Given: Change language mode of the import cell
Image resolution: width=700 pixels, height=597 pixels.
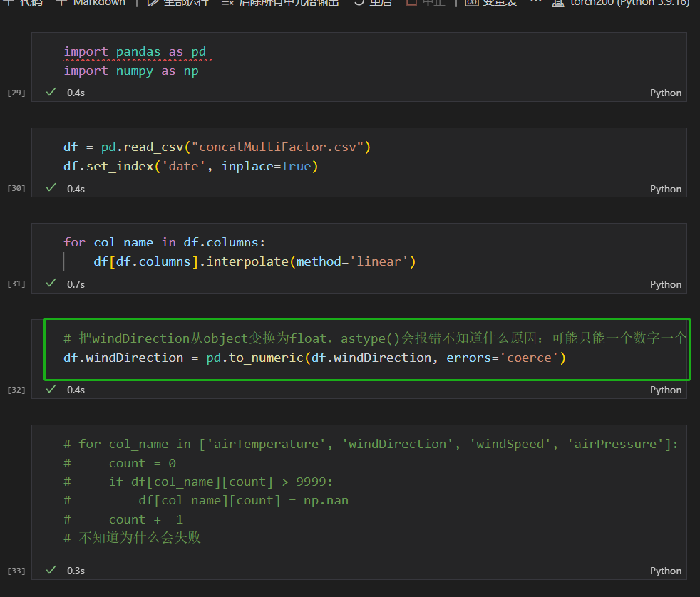Looking at the screenshot, I should [x=665, y=93].
